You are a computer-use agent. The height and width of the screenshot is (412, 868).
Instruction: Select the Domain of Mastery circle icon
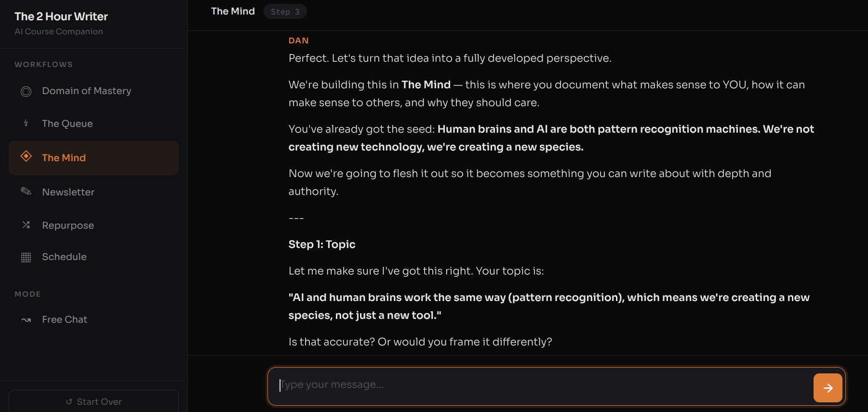26,91
